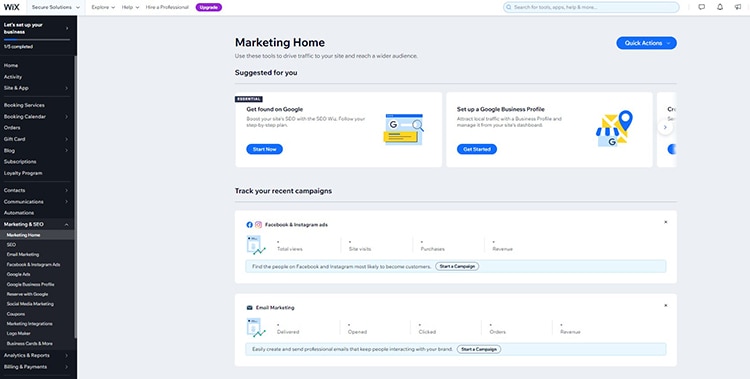This screenshot has width=750, height=379.
Task: Start a Campaign for Facebook & Instagram ads
Action: click(x=457, y=266)
